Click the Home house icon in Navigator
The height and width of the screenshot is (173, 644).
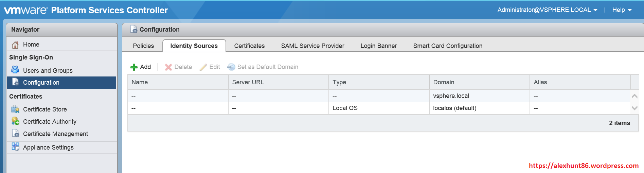click(x=15, y=45)
